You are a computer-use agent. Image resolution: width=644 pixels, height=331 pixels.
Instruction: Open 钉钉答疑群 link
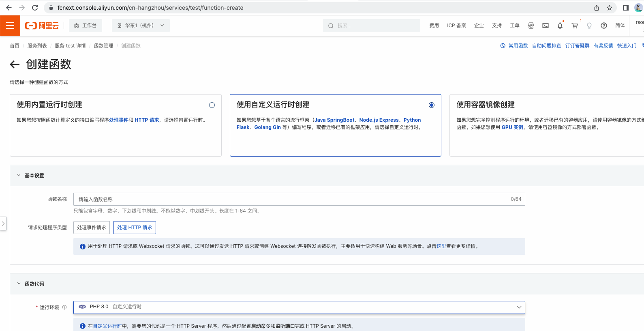pyautogui.click(x=577, y=46)
